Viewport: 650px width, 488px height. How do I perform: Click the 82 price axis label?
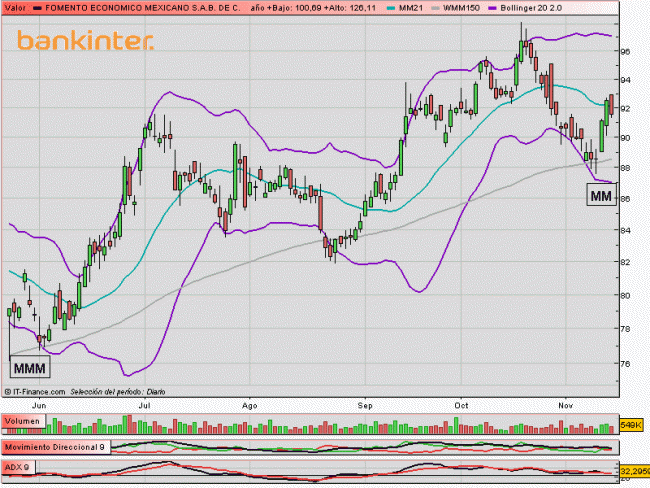[x=625, y=262]
